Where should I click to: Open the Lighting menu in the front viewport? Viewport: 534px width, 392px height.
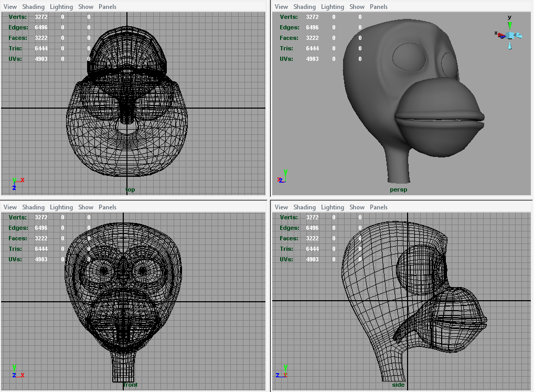pyautogui.click(x=61, y=207)
